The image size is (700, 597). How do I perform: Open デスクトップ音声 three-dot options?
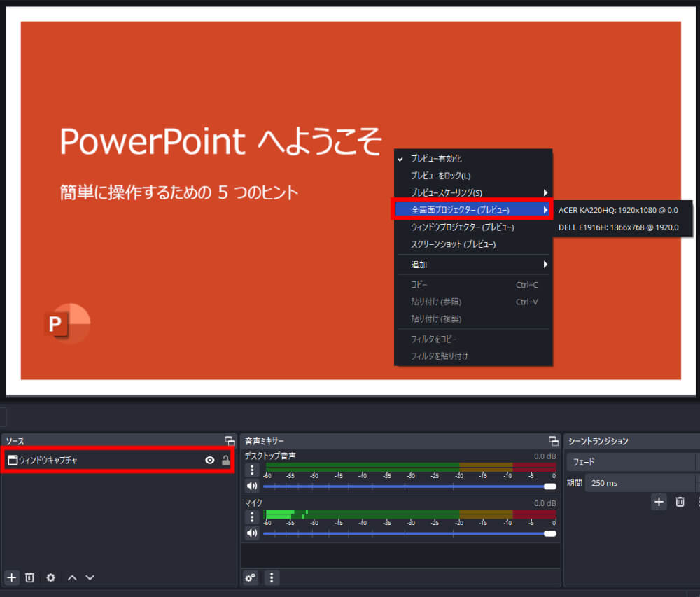[x=252, y=470]
